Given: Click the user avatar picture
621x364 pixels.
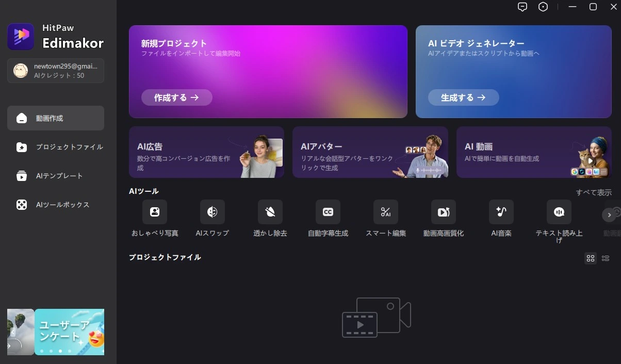Looking at the screenshot, I should point(21,71).
